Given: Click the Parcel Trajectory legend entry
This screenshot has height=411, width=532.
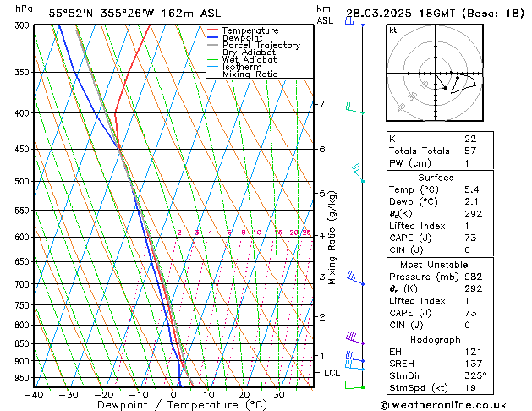Looking at the screenshot, I should (254, 45).
